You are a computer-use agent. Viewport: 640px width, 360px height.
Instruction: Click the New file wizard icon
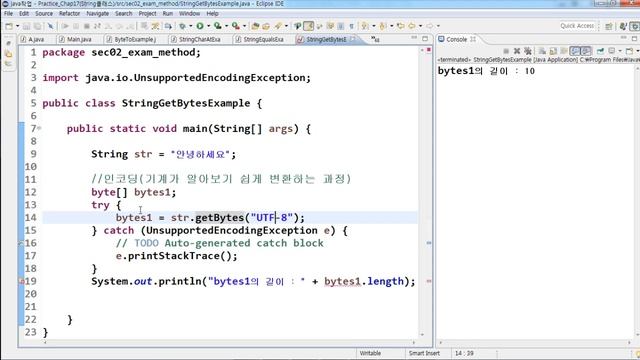(x=9, y=26)
